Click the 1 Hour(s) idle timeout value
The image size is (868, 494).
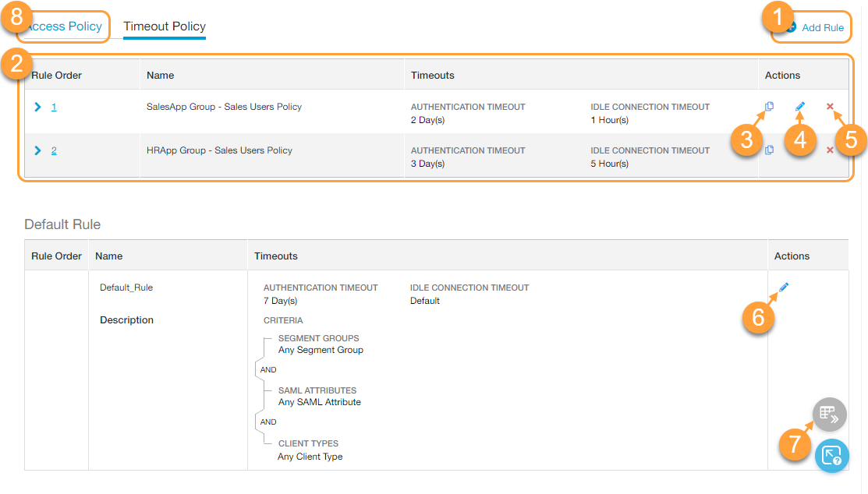coord(610,120)
